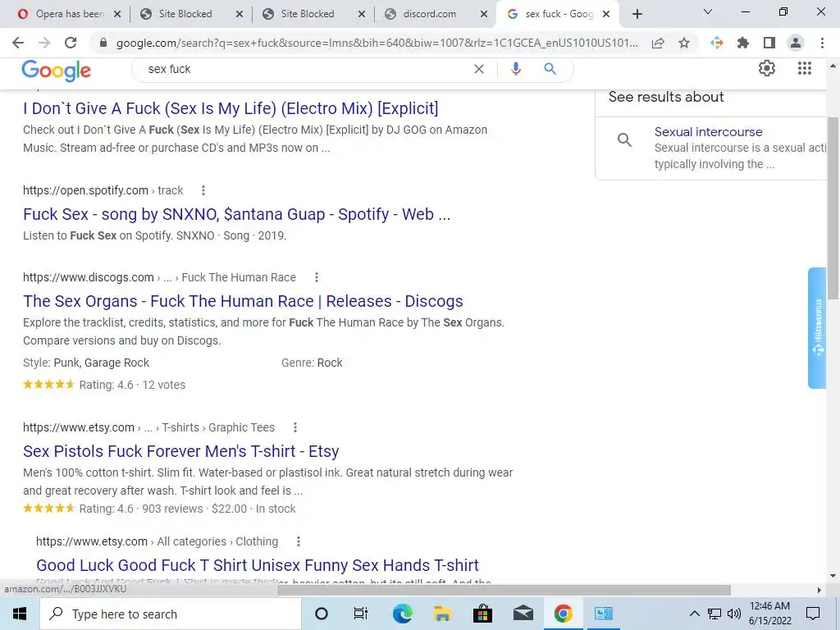Open the Electro Mix Explicit Amazon result
The height and width of the screenshot is (630, 840).
click(x=231, y=108)
